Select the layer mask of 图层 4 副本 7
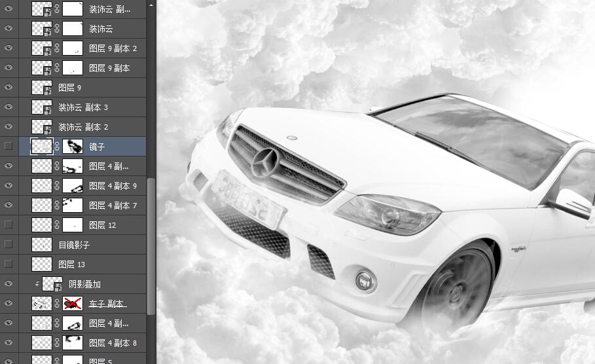The width and height of the screenshot is (595, 364). point(73,205)
